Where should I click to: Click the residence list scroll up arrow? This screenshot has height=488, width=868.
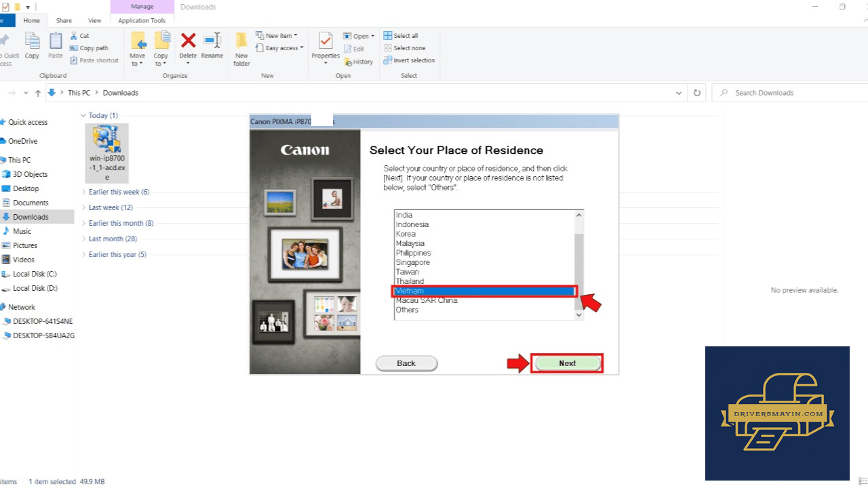pyautogui.click(x=578, y=215)
